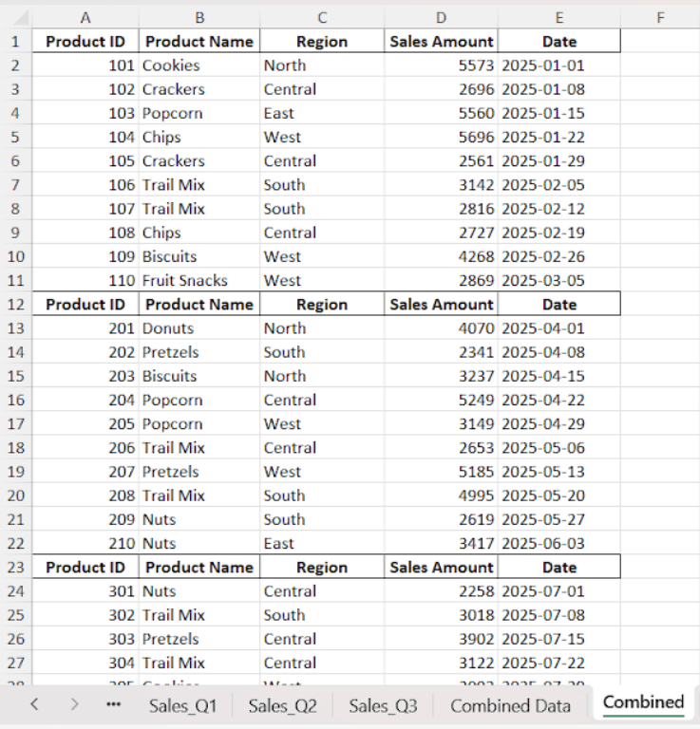Click cell containing Cookies
This screenshot has width=700, height=729.
199,65
